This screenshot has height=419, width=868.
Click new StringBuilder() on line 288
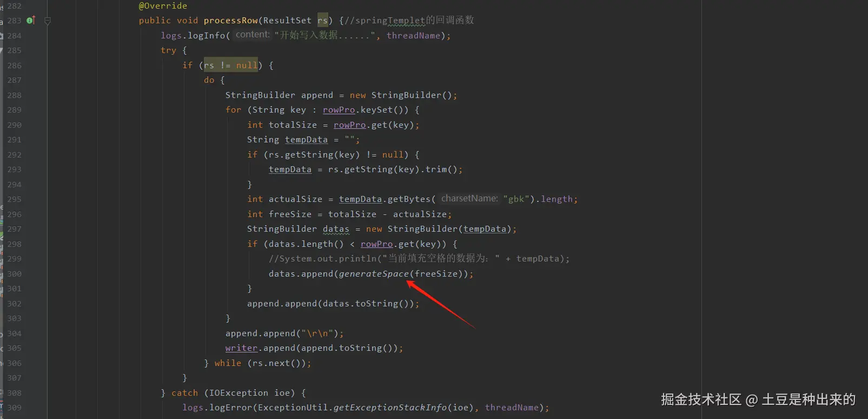pos(401,95)
